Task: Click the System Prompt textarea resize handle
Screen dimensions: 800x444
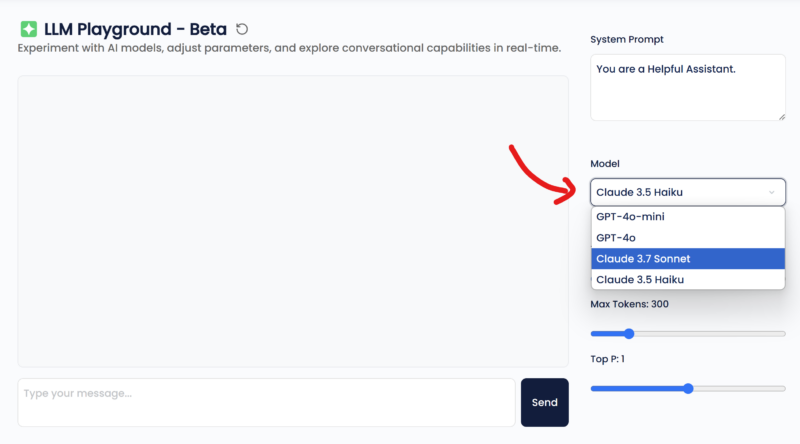Action: pyautogui.click(x=781, y=116)
